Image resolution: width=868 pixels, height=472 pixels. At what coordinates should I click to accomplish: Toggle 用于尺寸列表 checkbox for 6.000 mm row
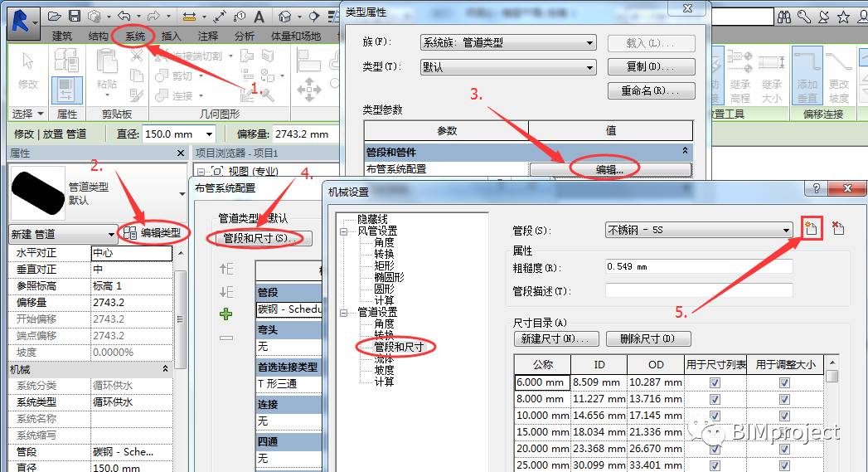pyautogui.click(x=715, y=382)
